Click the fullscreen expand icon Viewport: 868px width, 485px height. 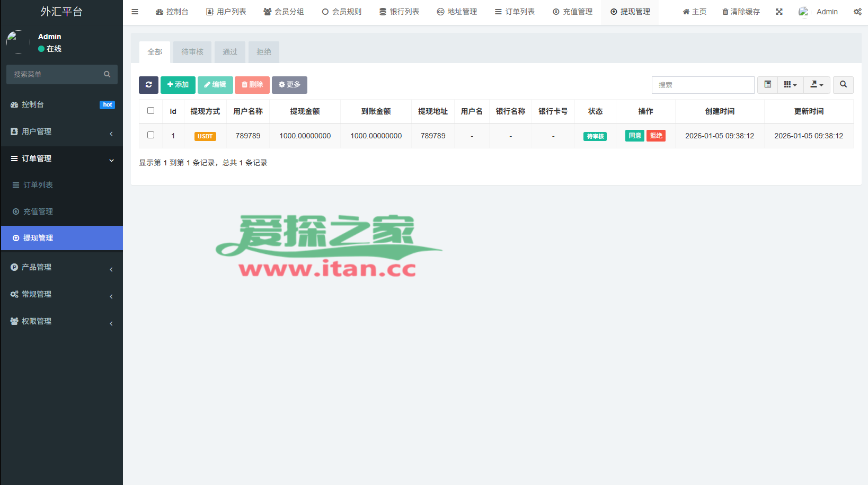[779, 12]
